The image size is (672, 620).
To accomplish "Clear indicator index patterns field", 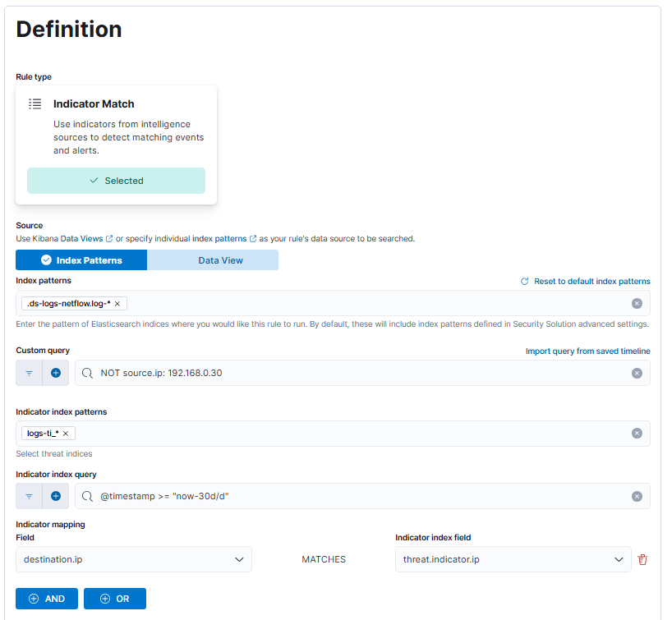I will click(637, 434).
